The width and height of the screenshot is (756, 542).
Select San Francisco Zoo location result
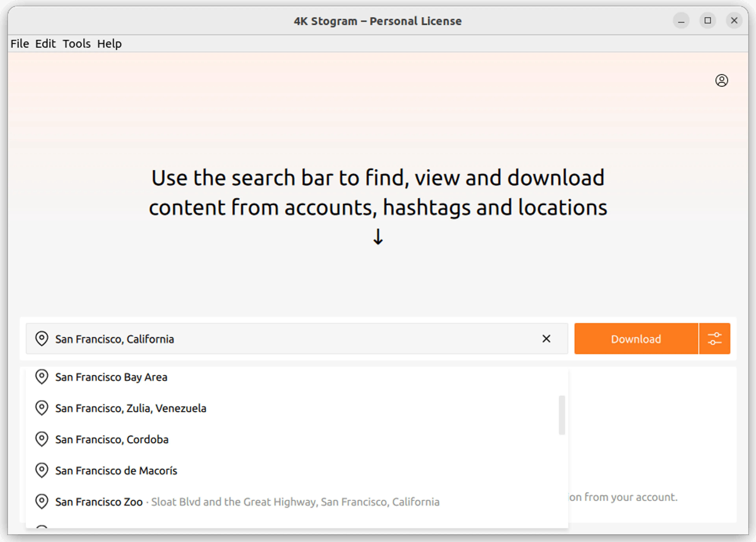[x=99, y=502]
